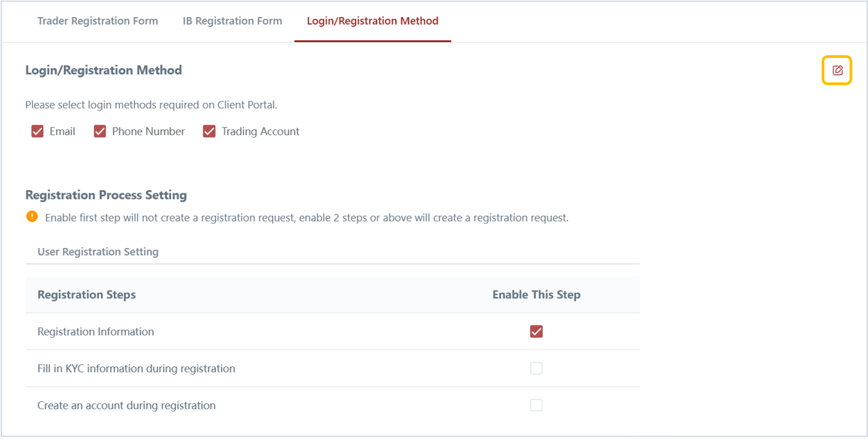Click Fill in KYC information row text
The height and width of the screenshot is (440, 868).
136,368
